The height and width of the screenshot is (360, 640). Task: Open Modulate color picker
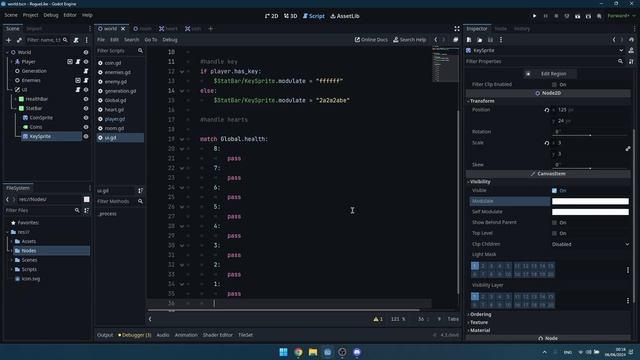(x=590, y=201)
